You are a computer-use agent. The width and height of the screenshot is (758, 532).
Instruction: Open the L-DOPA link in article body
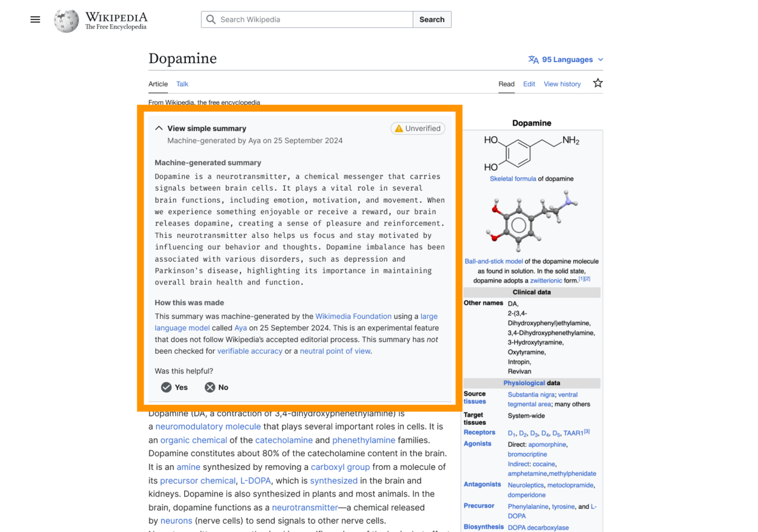256,481
